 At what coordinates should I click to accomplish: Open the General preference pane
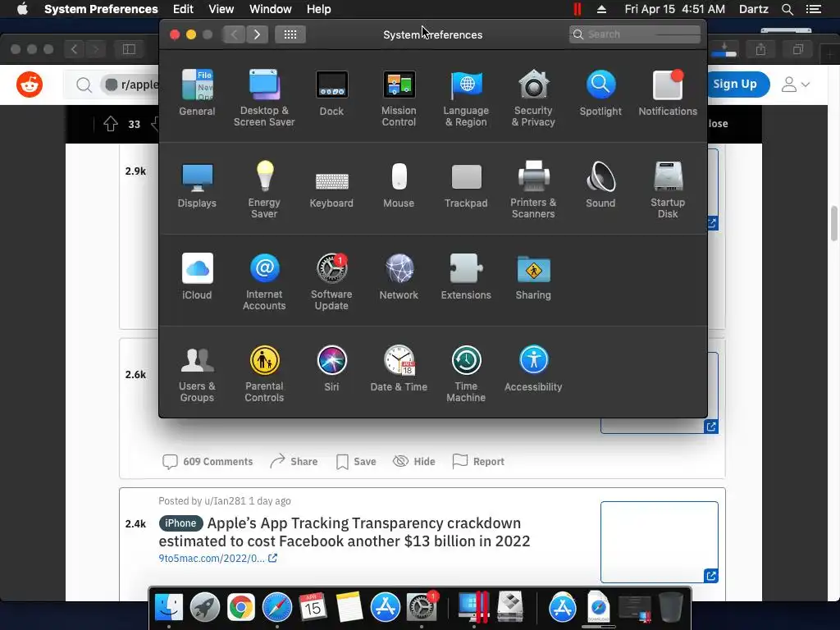tap(197, 93)
